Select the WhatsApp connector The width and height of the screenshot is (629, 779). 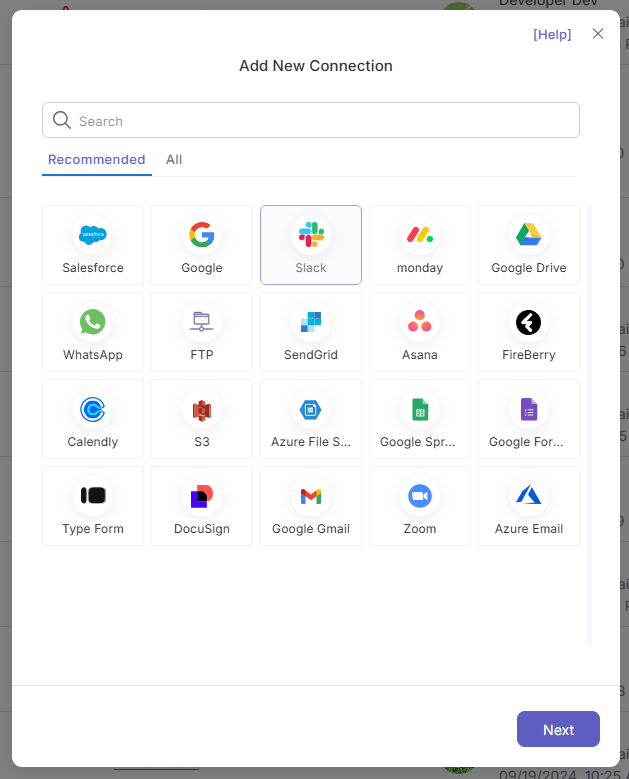pos(93,332)
